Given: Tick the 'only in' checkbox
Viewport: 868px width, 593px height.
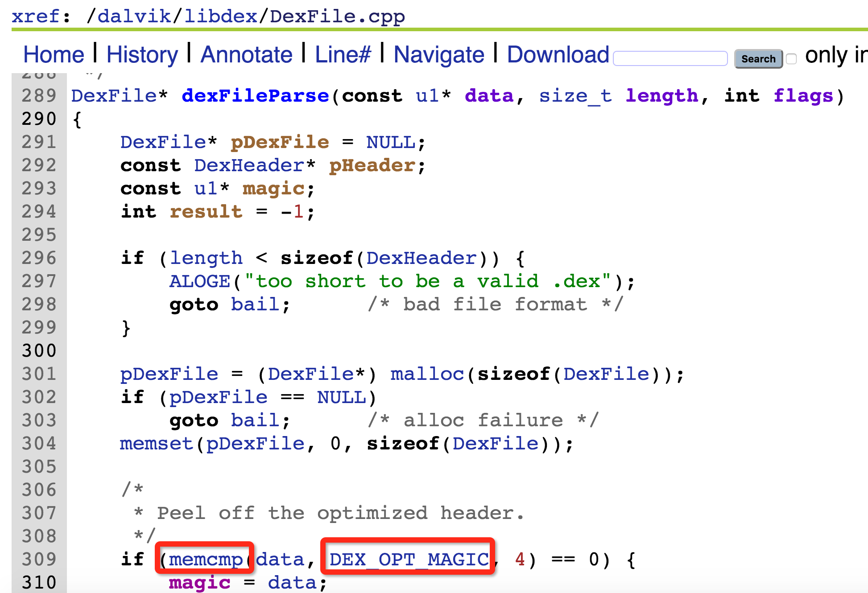Looking at the screenshot, I should click(x=791, y=59).
